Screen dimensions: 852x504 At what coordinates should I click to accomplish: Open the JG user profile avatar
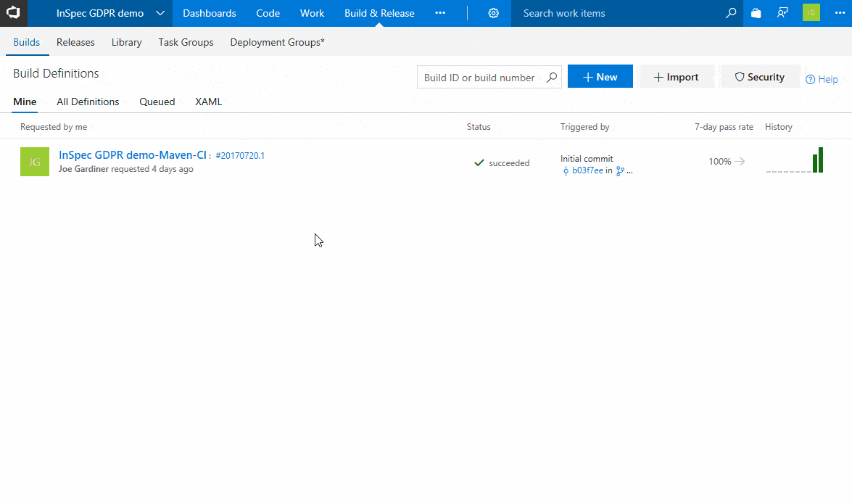click(811, 13)
